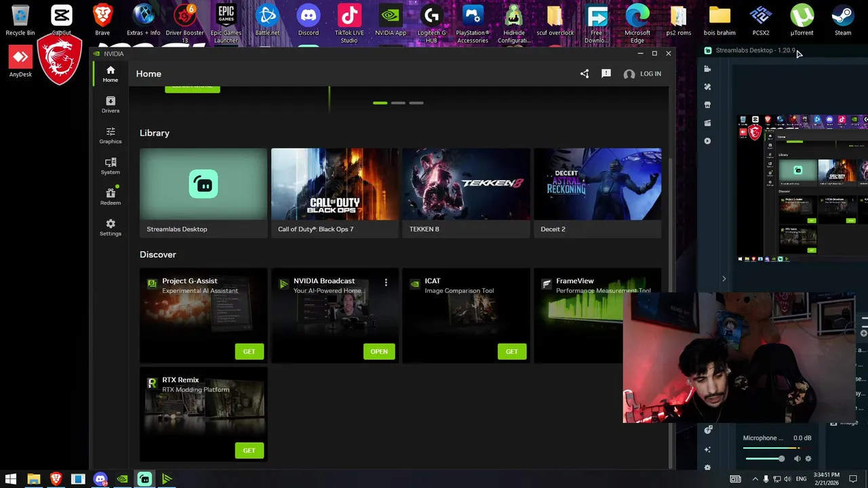The image size is (868, 488).
Task: Click Streamlabs themes brush icon
Action: click(x=707, y=87)
